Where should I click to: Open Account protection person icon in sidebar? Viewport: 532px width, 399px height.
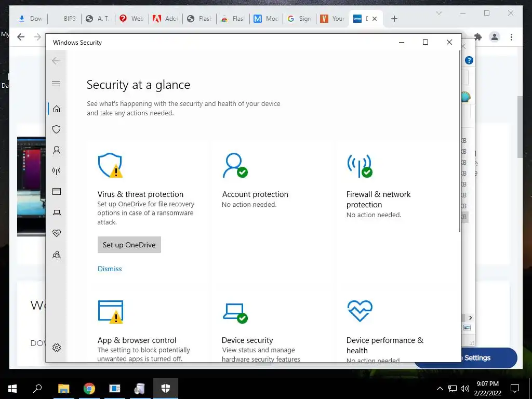(x=57, y=150)
